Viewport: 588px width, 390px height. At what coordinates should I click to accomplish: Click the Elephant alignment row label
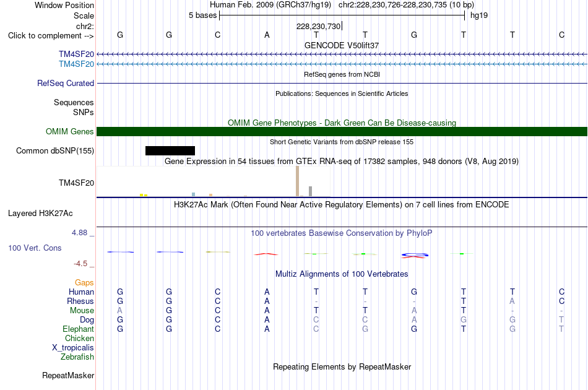[x=78, y=329]
